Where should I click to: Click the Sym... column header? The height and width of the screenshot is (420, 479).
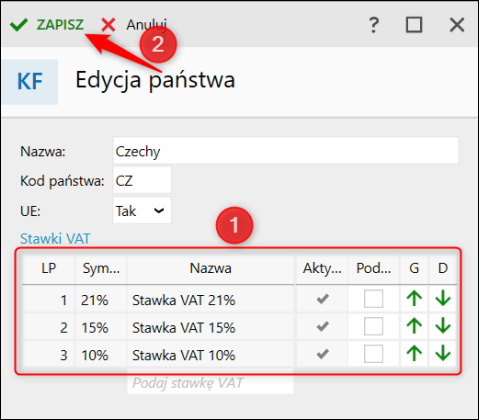click(x=101, y=268)
